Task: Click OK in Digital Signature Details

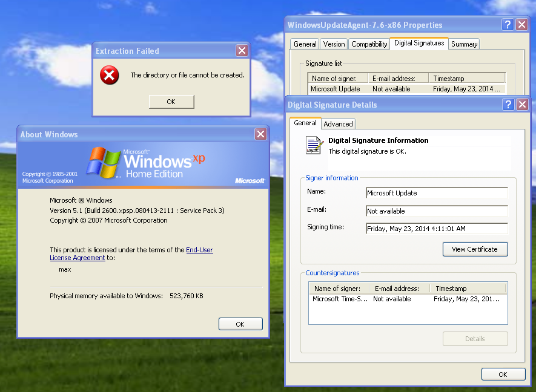Action: 503,374
